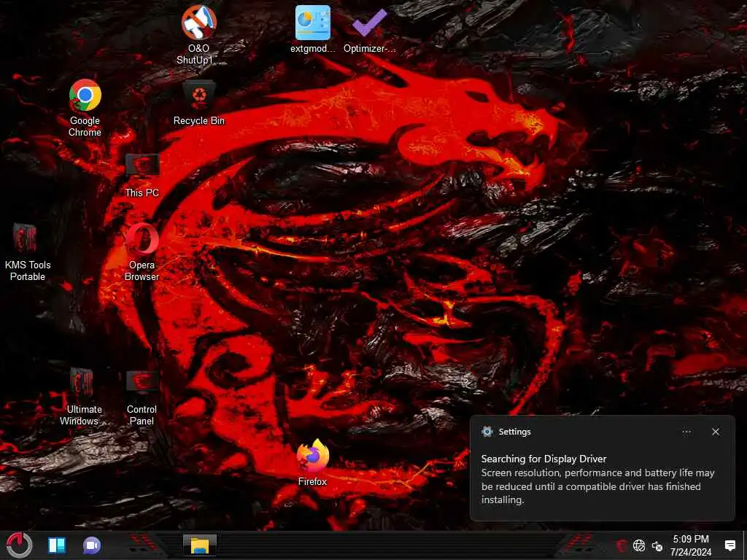Click the notification's Settings app name
The image size is (747, 560).
coord(514,432)
